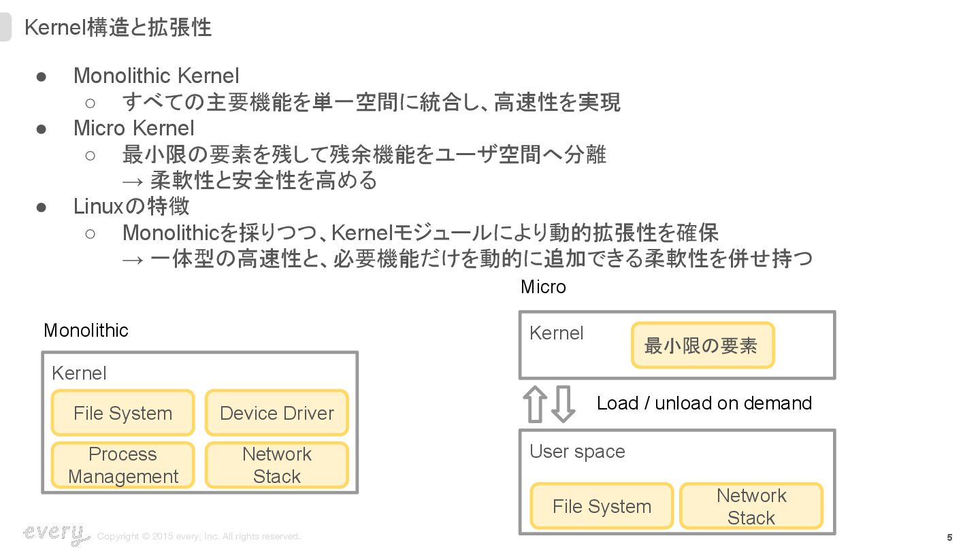Click the every logo in footer
The height and width of the screenshot is (551, 980).
pos(56,534)
